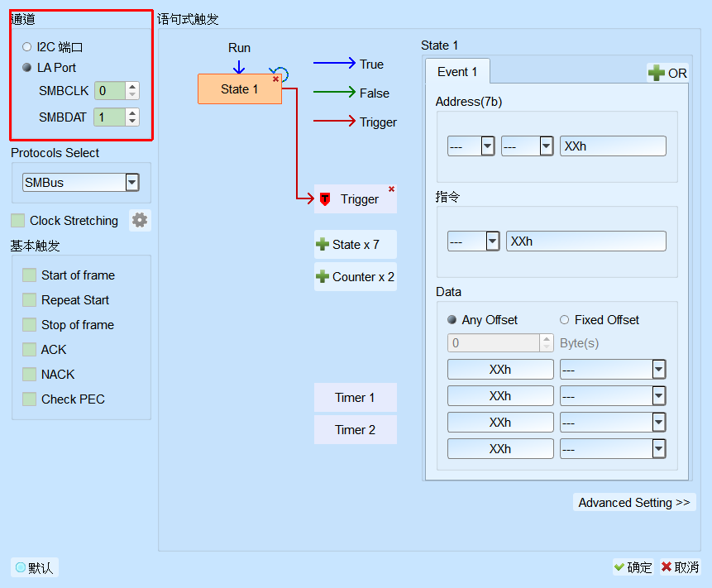The height and width of the screenshot is (588, 712).
Task: Delete the Trigger node via red X
Action: tap(391, 189)
